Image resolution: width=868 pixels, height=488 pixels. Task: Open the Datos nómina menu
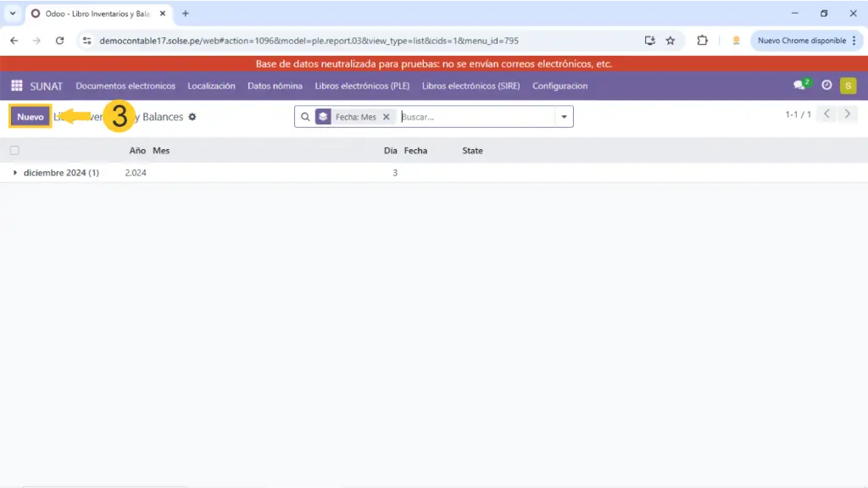275,86
